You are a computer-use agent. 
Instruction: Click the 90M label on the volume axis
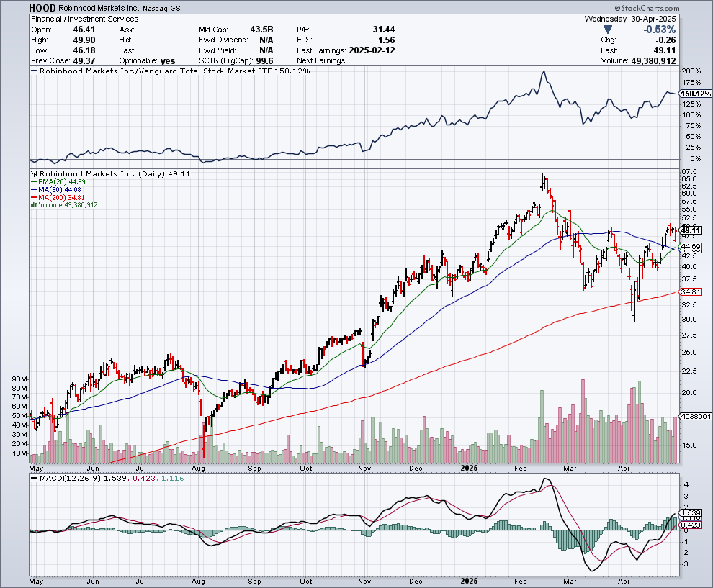(x=20, y=379)
